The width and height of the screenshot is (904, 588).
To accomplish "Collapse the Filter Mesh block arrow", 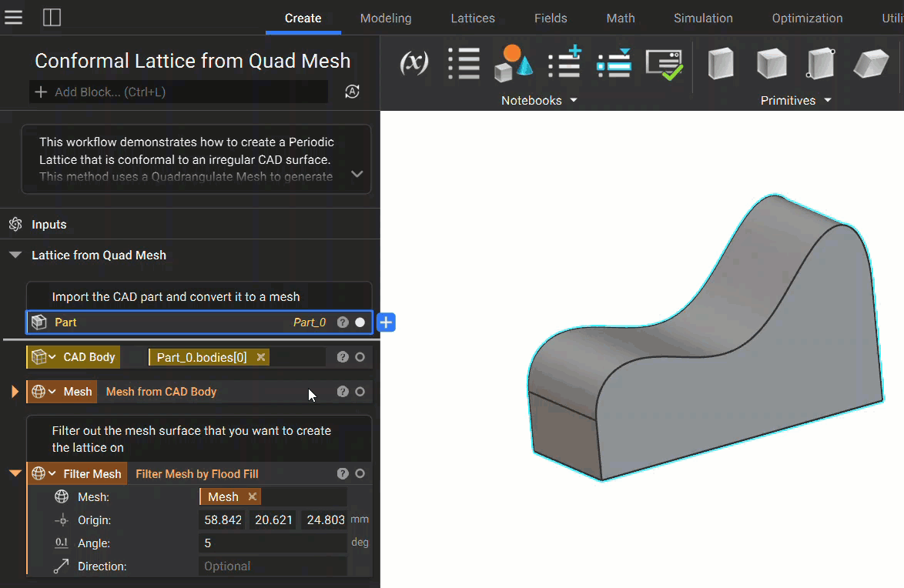I will pyautogui.click(x=15, y=474).
